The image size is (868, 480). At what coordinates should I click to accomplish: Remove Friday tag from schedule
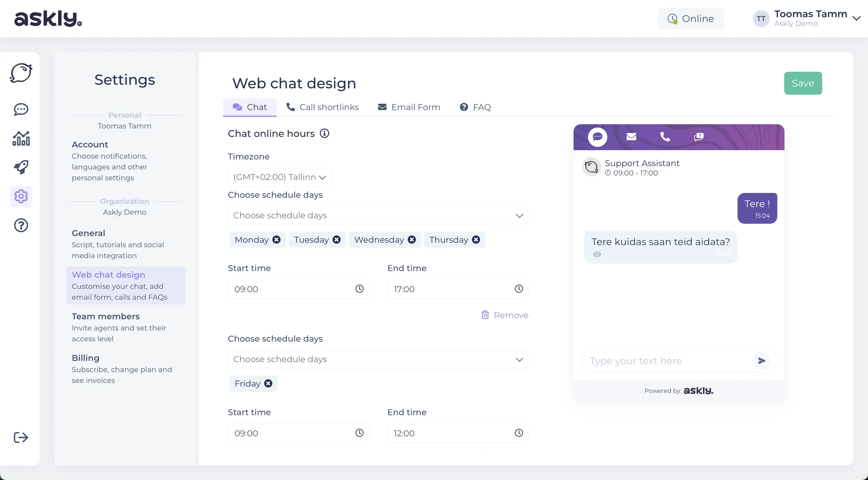click(268, 383)
